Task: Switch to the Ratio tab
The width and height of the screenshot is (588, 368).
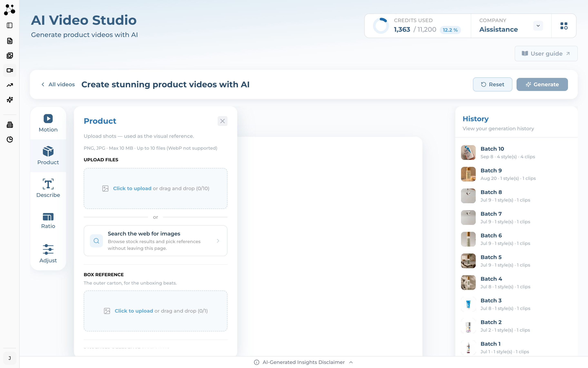Action: [x=48, y=221]
